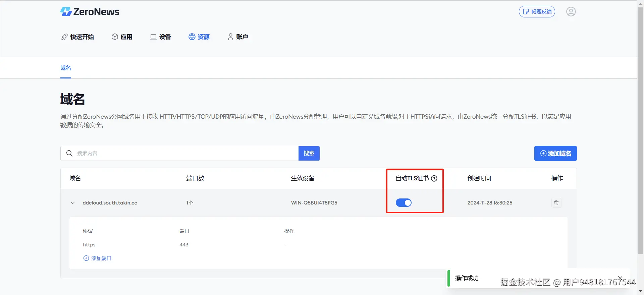Click the ddcloud.south.takin.cc domain name
Viewport: 644px width, 295px height.
110,203
